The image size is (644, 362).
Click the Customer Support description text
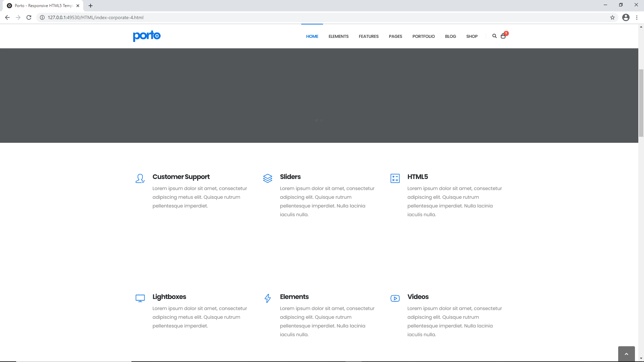tap(200, 197)
